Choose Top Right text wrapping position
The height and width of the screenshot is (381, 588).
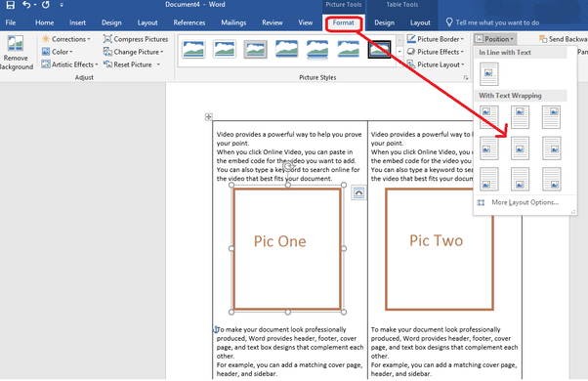(551, 116)
